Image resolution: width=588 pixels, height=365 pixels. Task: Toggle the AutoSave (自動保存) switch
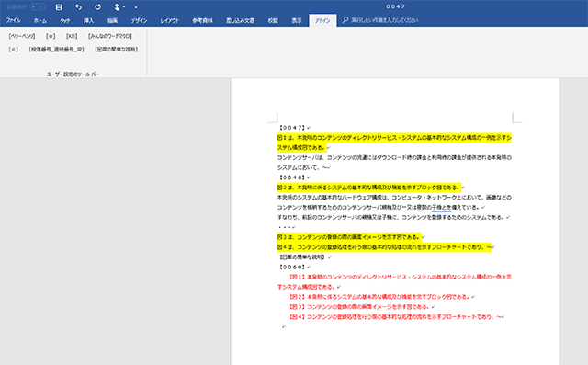coord(38,6)
